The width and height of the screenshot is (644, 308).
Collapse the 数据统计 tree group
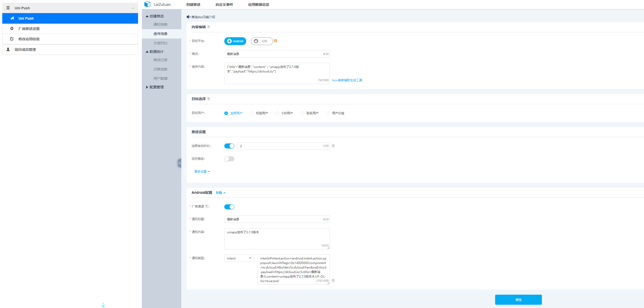click(x=147, y=52)
